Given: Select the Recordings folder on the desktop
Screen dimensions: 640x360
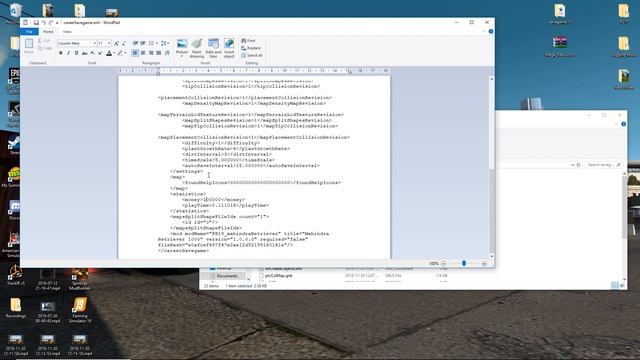Looking at the screenshot, I should click(16, 308).
